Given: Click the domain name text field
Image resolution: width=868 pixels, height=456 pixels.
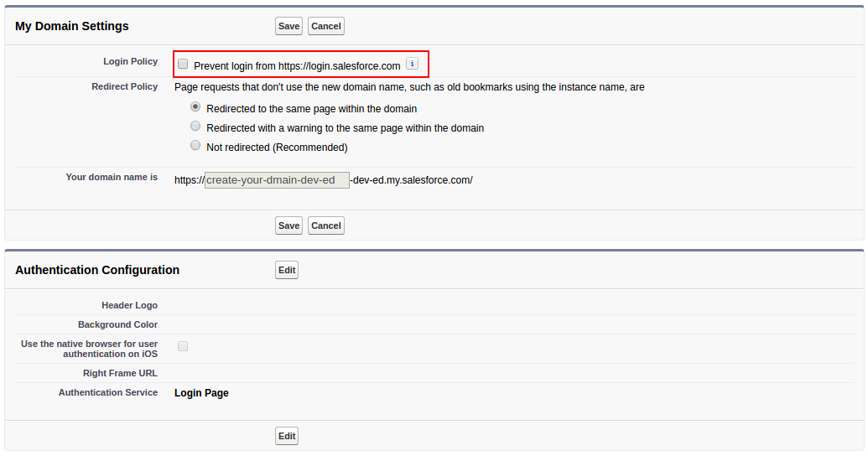Looking at the screenshot, I should (277, 180).
